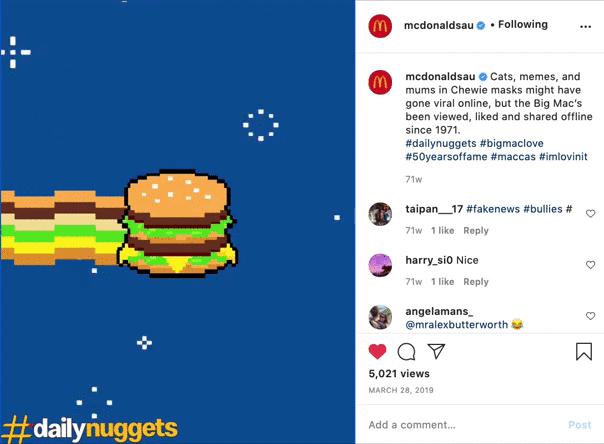Save post with bookmark icon

coord(584,351)
